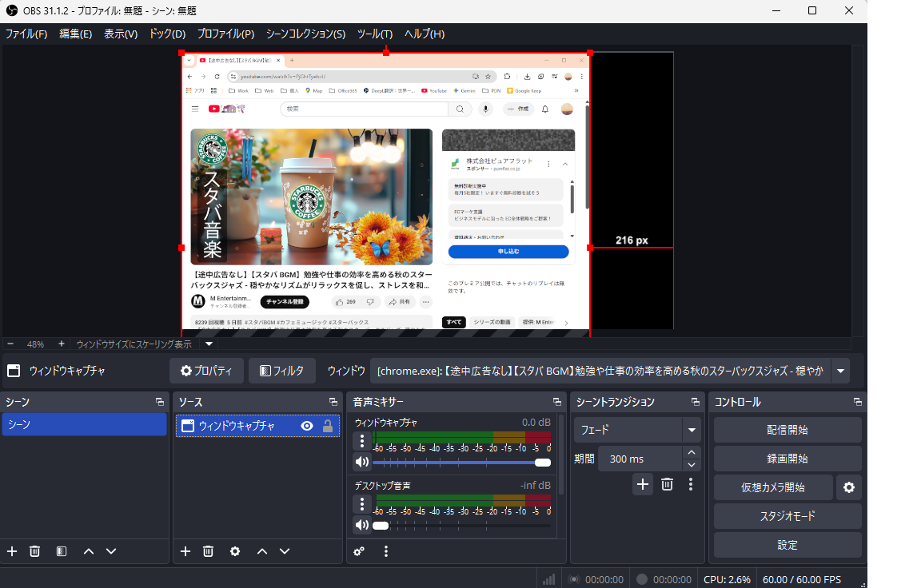Hide ウィンドウキャプチャ source via eye icon

[x=306, y=427]
